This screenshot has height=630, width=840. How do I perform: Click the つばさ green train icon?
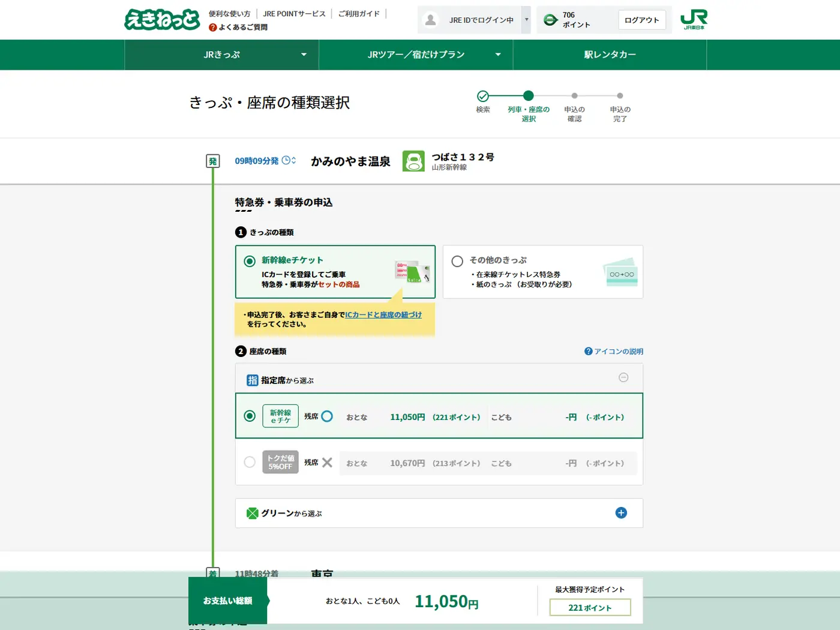(x=413, y=161)
